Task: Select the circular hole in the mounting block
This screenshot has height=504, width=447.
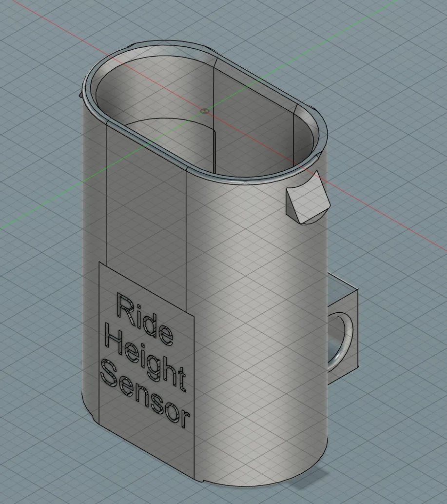Action: point(340,342)
